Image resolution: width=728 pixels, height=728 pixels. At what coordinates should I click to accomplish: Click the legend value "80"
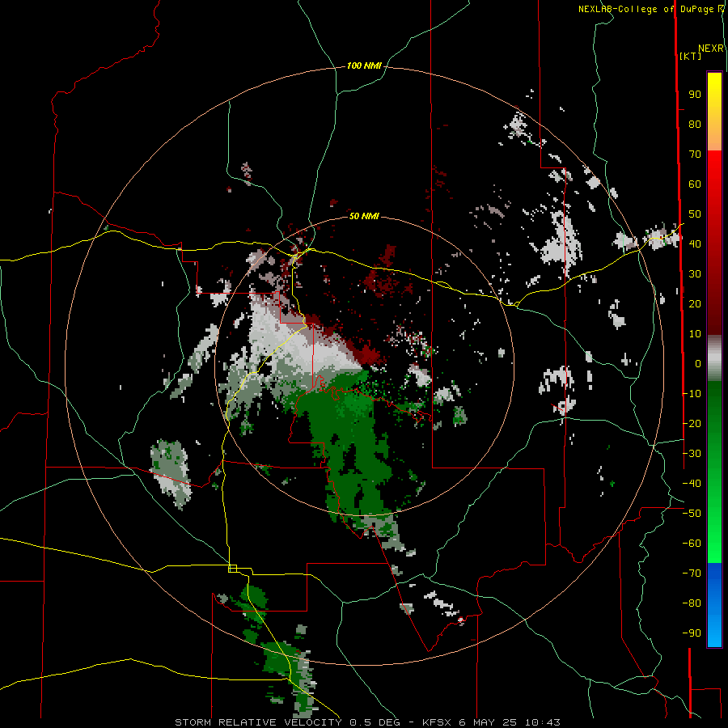(x=695, y=124)
